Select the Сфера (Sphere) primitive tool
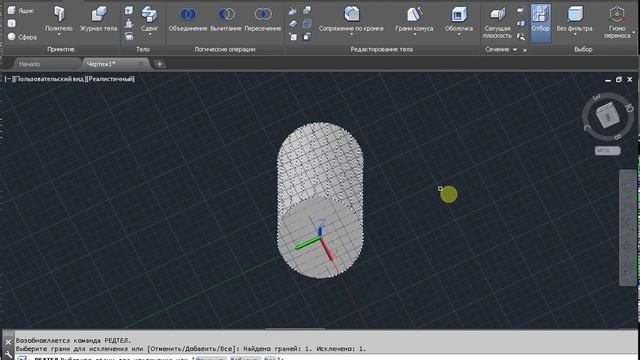Viewport: 640px width, 360px height. (22, 37)
